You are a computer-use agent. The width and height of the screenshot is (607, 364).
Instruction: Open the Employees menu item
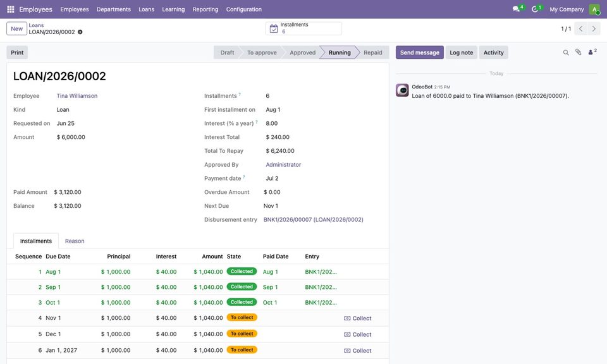click(75, 9)
